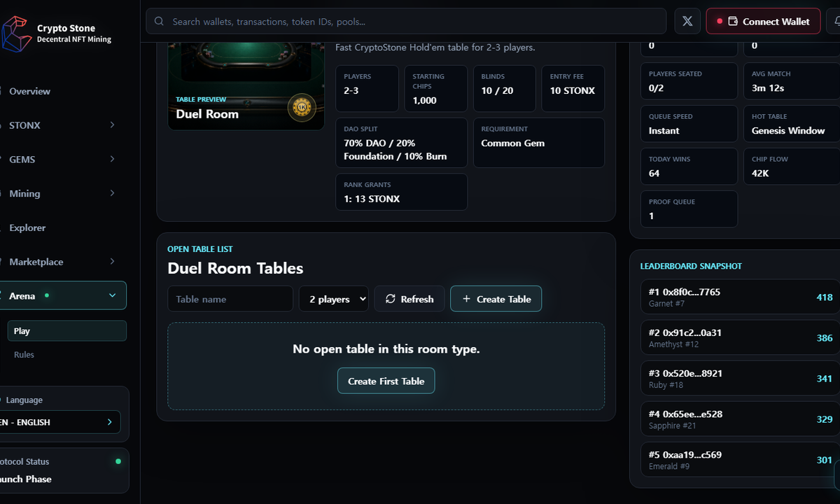Collapse the Arena sidebar section
This screenshot has width=840, height=504.
(112, 296)
